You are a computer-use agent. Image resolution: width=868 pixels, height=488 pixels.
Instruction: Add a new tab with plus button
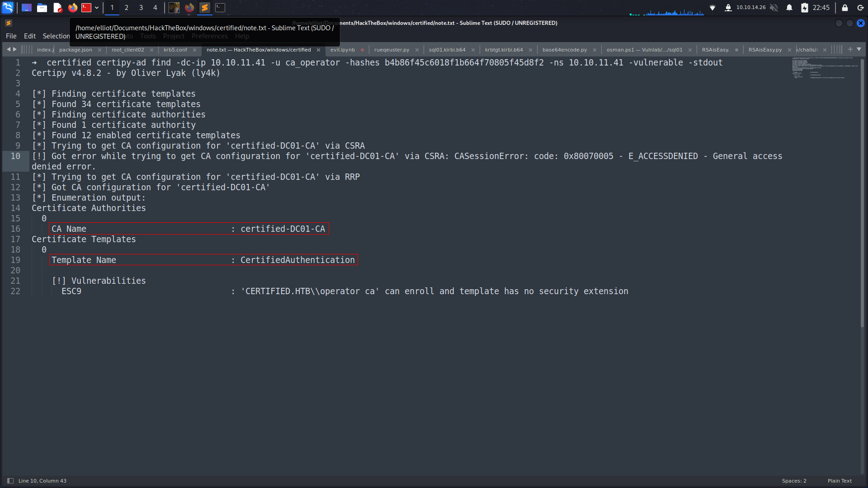coord(850,49)
